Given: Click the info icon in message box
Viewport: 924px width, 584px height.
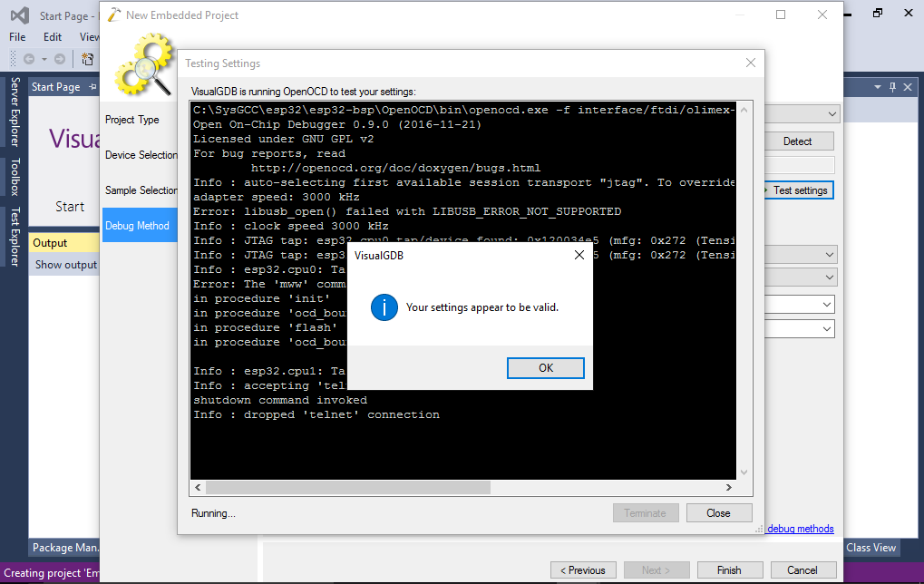Looking at the screenshot, I should (x=384, y=307).
